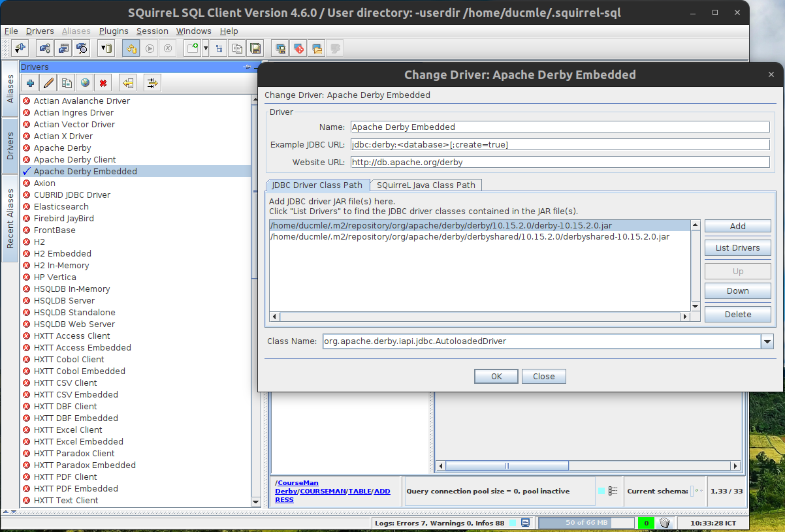Click the session list icon in status area
785x532 pixels.
tap(613, 491)
